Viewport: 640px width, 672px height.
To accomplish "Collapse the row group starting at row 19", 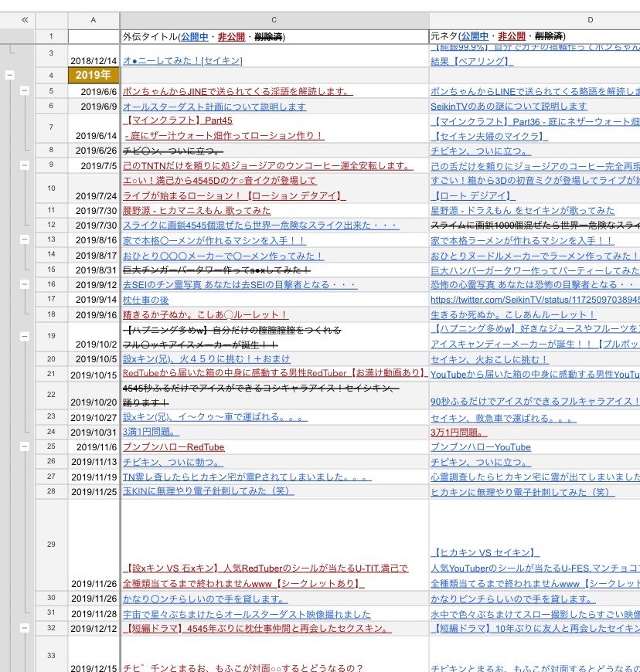I will [x=25, y=337].
